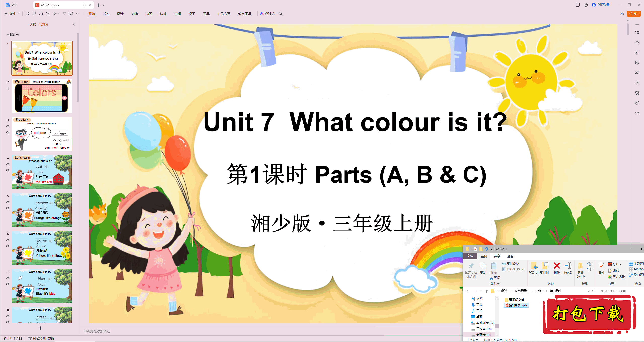Viewport: 644px width, 342px height.
Task: Open the 动画 ribbon tab
Action: (x=149, y=14)
